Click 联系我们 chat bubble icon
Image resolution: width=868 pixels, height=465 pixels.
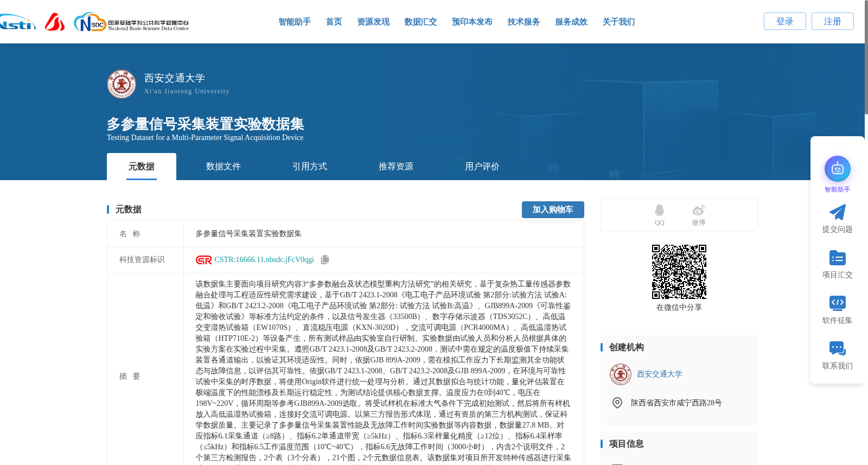(x=837, y=348)
